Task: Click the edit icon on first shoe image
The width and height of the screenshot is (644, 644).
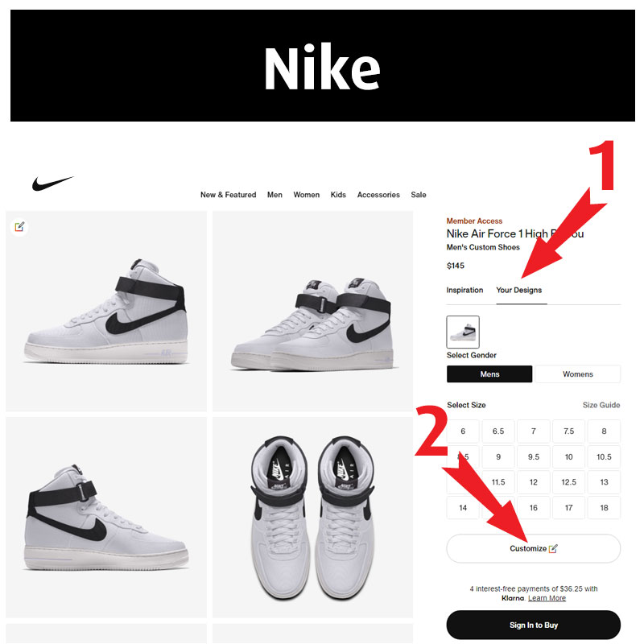Action: pyautogui.click(x=19, y=227)
